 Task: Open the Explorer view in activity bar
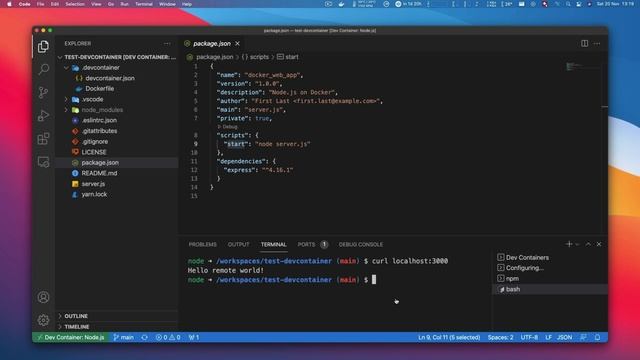point(43,47)
